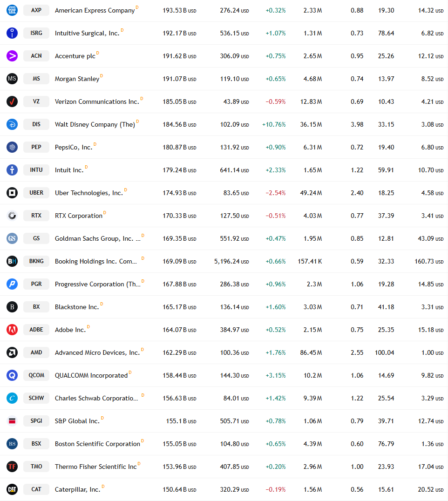
Task: Open the UBER ticker badge
Action: [36, 193]
